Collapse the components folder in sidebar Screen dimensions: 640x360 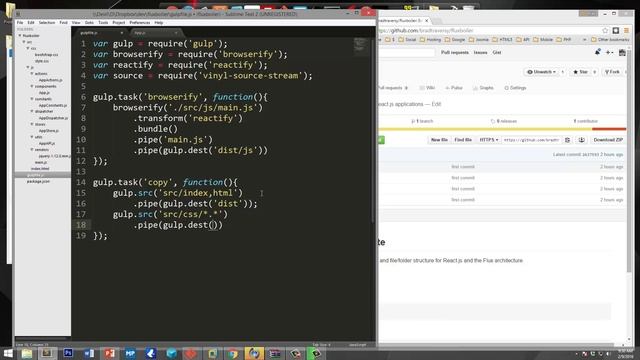coord(32,87)
